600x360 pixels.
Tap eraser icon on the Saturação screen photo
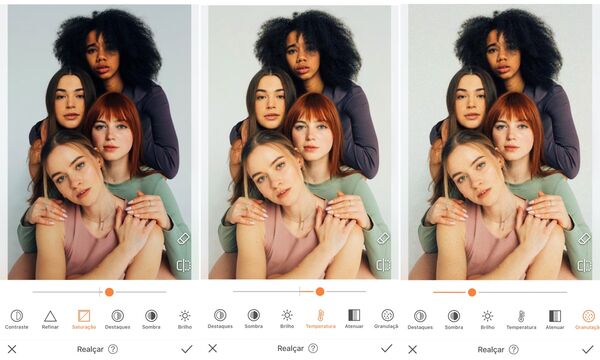184,239
